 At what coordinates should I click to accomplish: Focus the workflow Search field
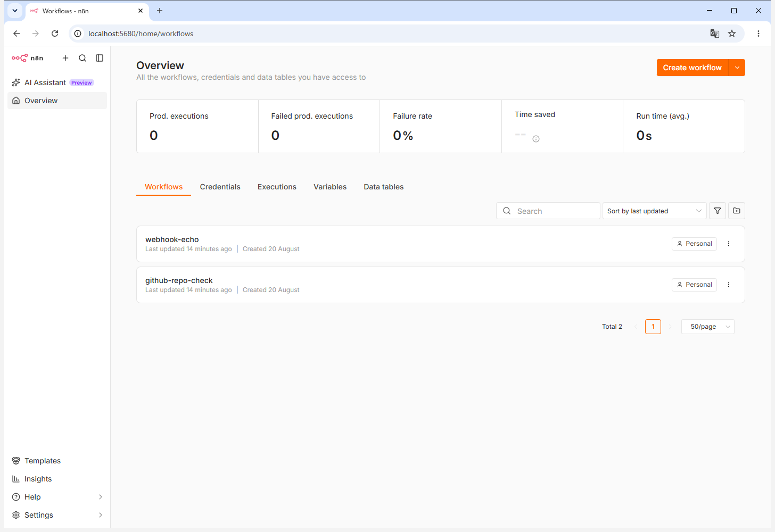pos(548,211)
